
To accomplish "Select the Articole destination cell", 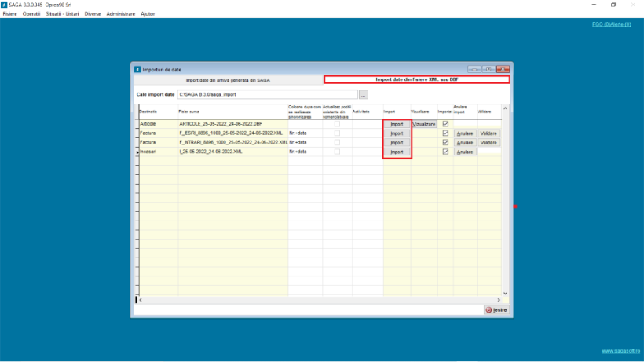I will (x=159, y=124).
